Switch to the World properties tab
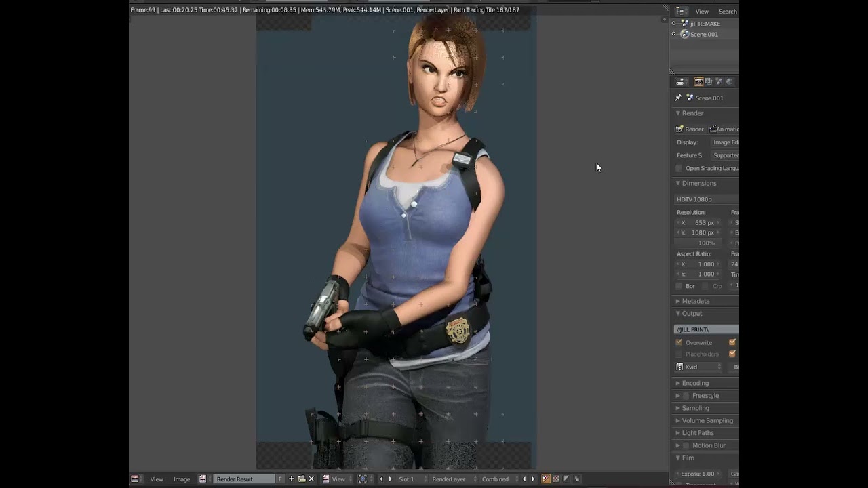Image resolution: width=868 pixels, height=488 pixels. point(730,81)
